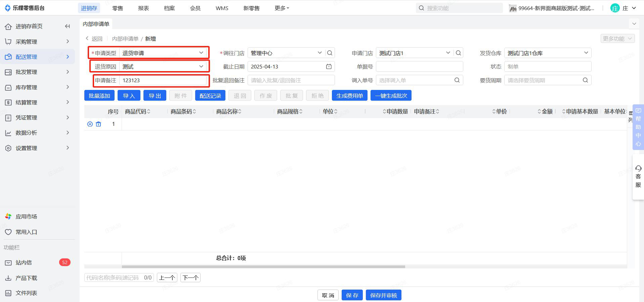Viewport: 644px width, 302px height.
Task: Expand 采购管理 in sidebar
Action: 37,42
